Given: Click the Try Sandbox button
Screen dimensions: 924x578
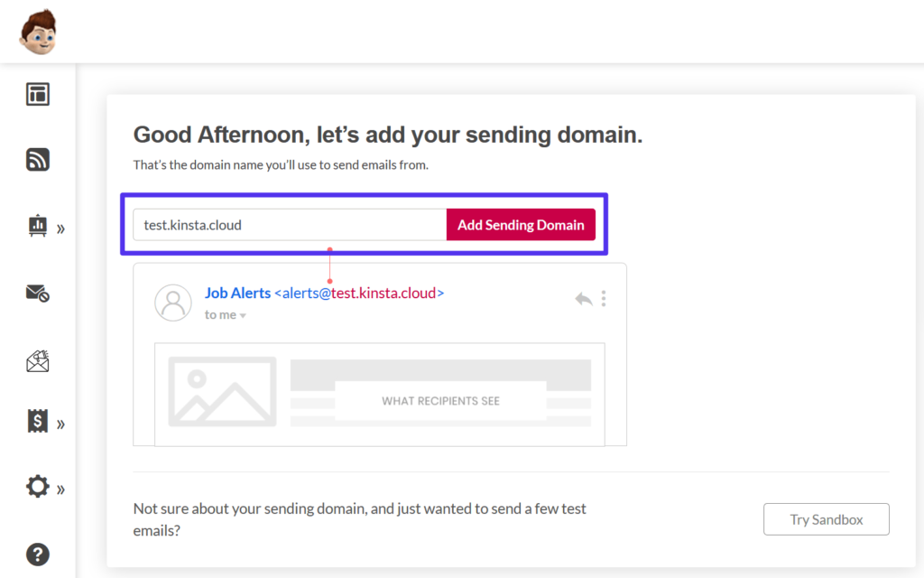Looking at the screenshot, I should (x=826, y=519).
